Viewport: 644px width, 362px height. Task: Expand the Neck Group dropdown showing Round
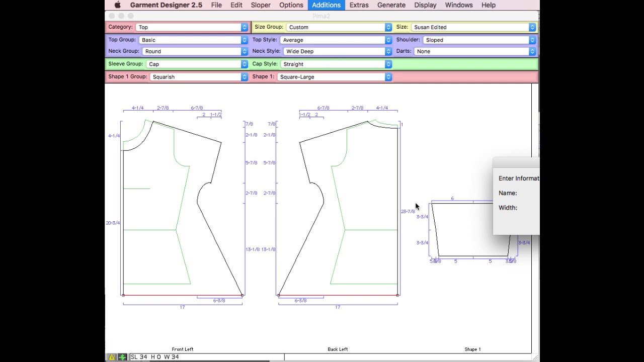(x=195, y=51)
